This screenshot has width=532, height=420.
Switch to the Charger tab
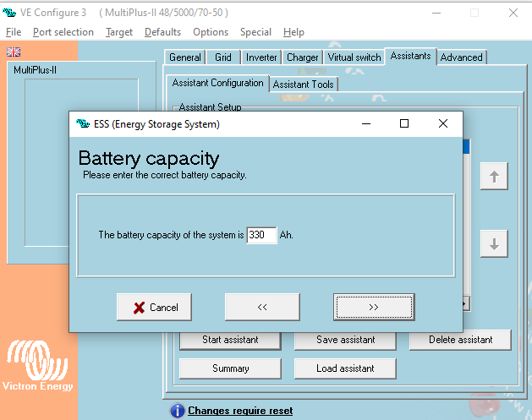click(303, 57)
